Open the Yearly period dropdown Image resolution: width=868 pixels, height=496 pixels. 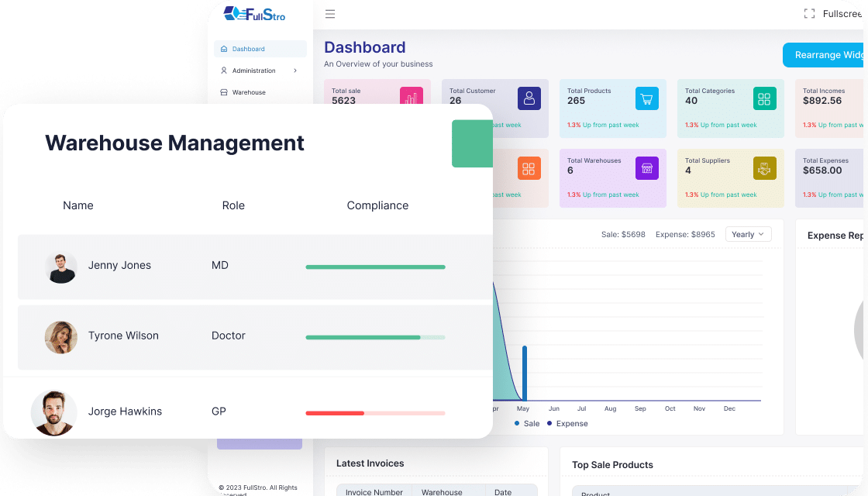tap(748, 234)
